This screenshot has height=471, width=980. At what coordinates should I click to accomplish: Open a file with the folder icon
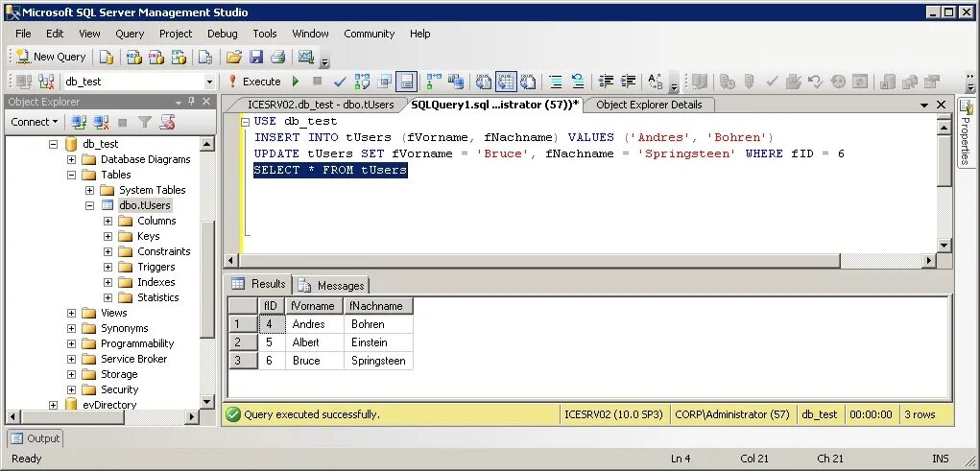pos(234,57)
